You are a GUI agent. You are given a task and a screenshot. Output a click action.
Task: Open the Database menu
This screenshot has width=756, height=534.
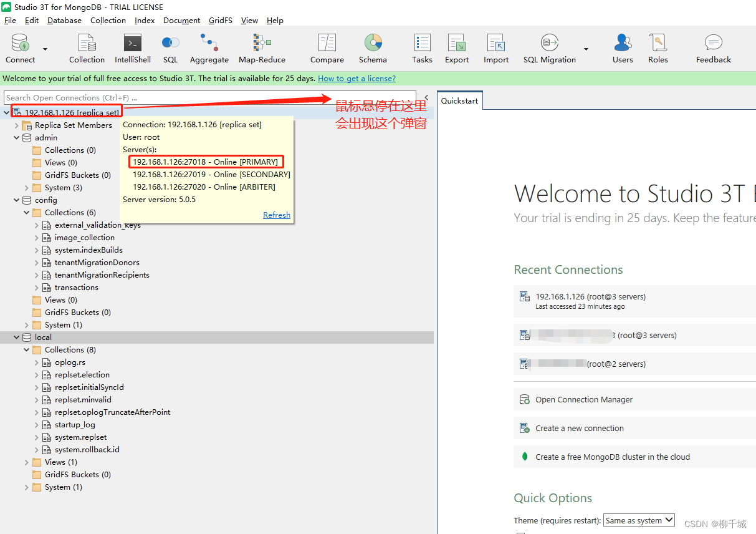(64, 20)
